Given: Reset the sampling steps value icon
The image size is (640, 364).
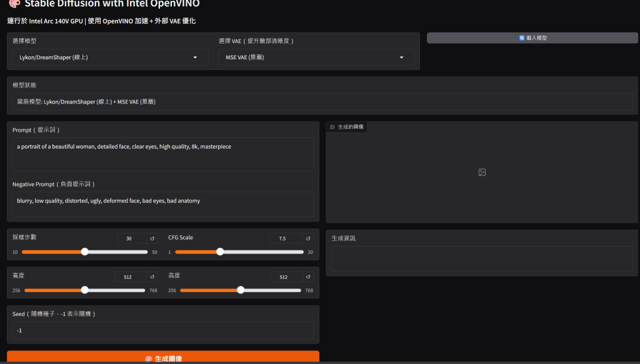Looking at the screenshot, I should pyautogui.click(x=152, y=239).
